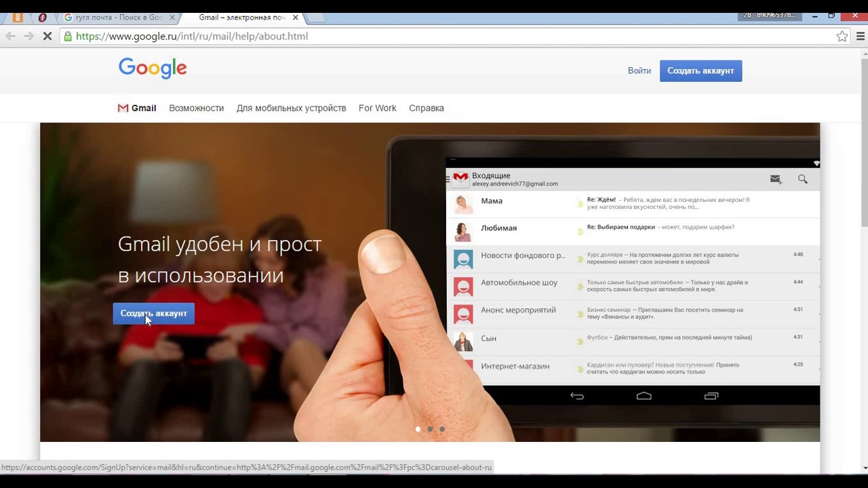
Task: Focus the address bar URL
Action: click(x=192, y=36)
